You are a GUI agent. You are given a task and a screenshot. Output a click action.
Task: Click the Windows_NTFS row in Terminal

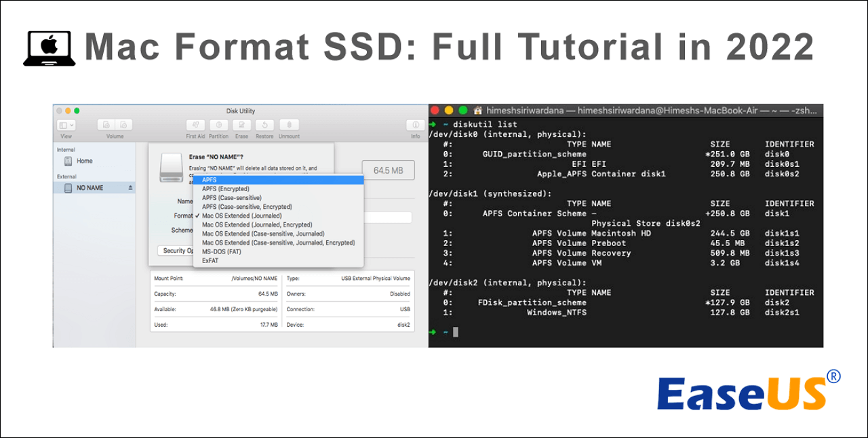coord(621,313)
